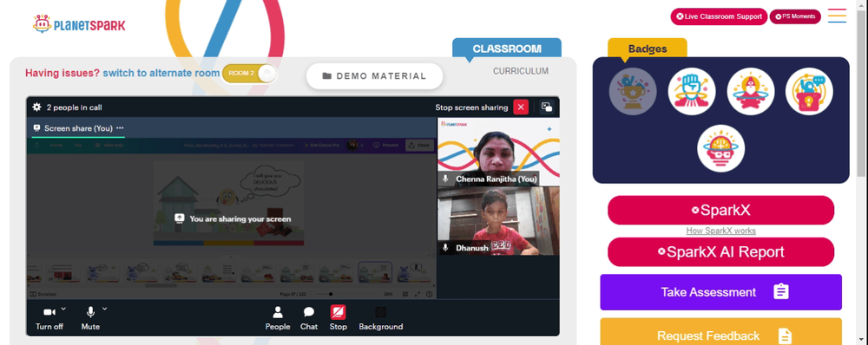Click the red Stop share icon
Screen dimensions: 868x345
tap(339, 312)
